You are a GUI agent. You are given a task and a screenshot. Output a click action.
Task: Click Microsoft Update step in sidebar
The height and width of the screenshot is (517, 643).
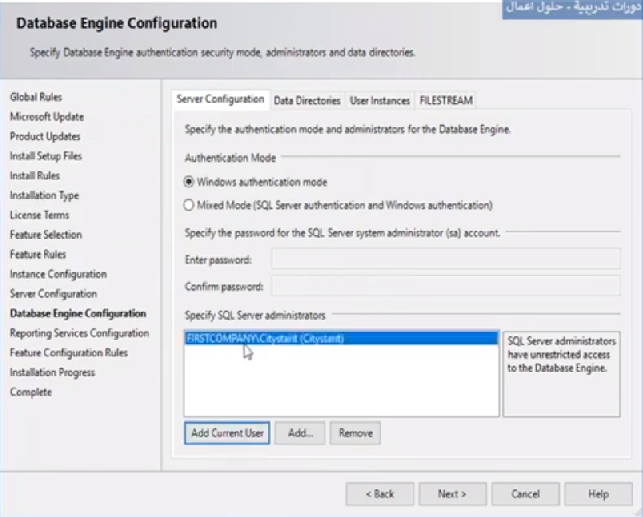click(x=47, y=117)
